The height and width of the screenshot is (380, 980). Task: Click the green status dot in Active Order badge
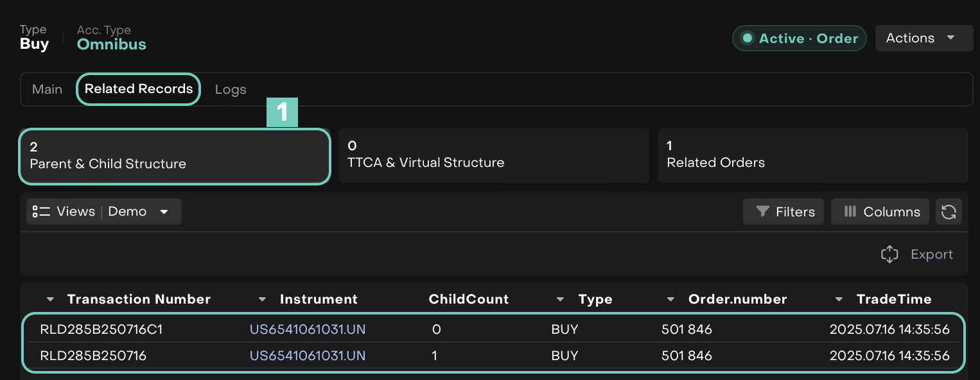click(x=747, y=39)
